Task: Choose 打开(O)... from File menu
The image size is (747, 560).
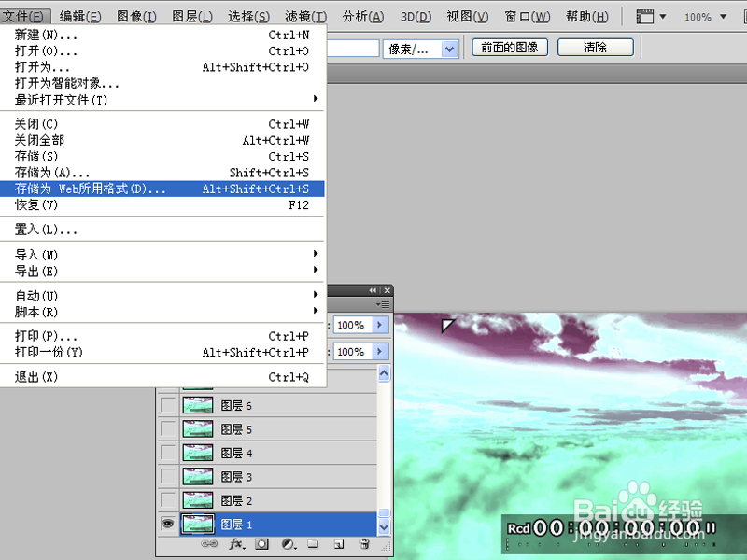Action: 162,51
